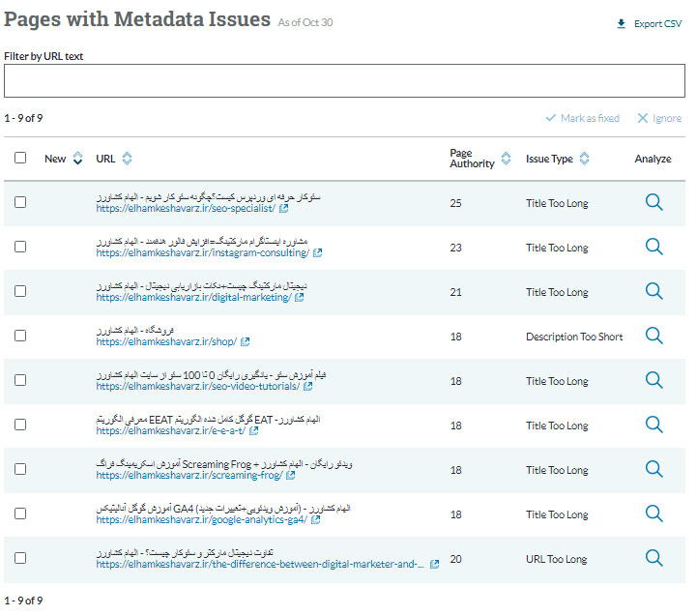Check the box for the seo-specialist row
This screenshot has height=616, width=697.
(x=20, y=203)
